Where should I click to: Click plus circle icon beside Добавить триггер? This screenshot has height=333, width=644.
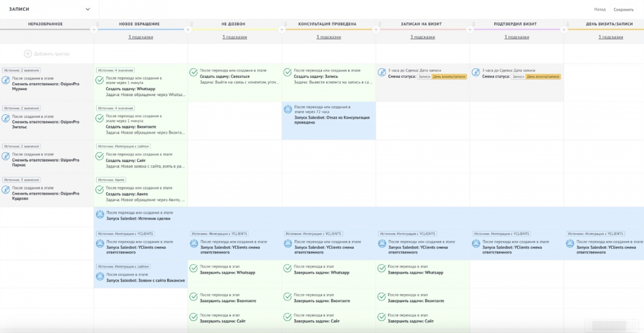pos(28,53)
